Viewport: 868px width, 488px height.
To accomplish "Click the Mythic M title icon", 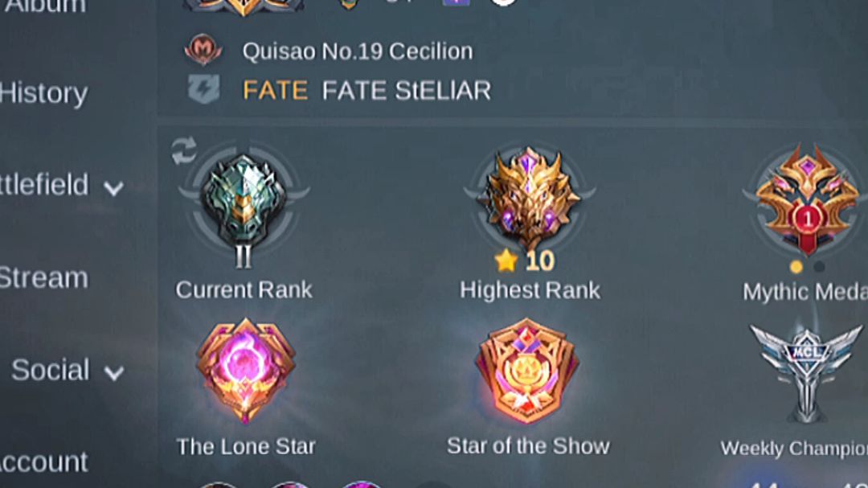I will 203,50.
